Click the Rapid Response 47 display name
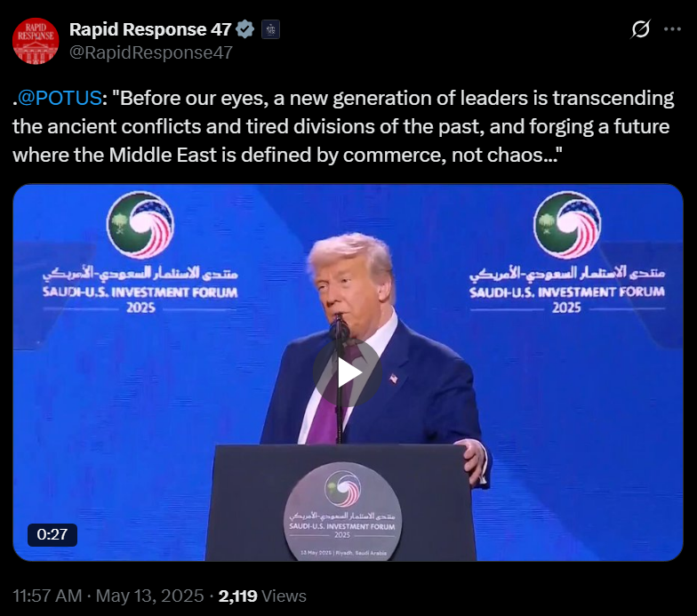Viewport: 697px width, 616px height. 150,29
